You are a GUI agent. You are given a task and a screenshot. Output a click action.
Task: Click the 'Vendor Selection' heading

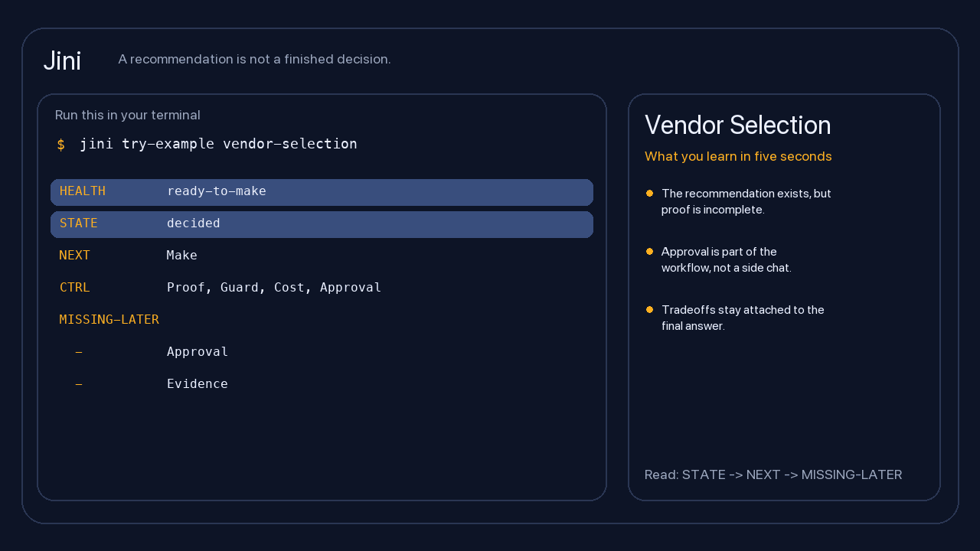pos(738,126)
